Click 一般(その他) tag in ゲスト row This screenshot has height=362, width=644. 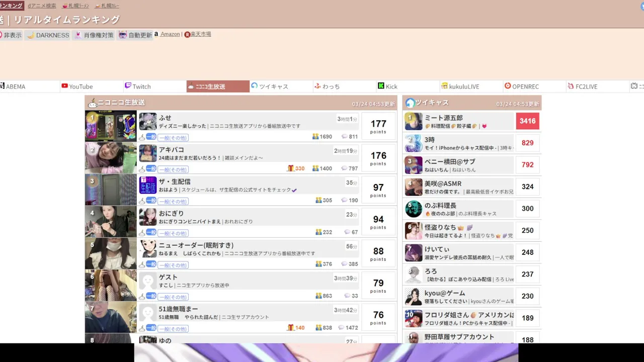173,297
